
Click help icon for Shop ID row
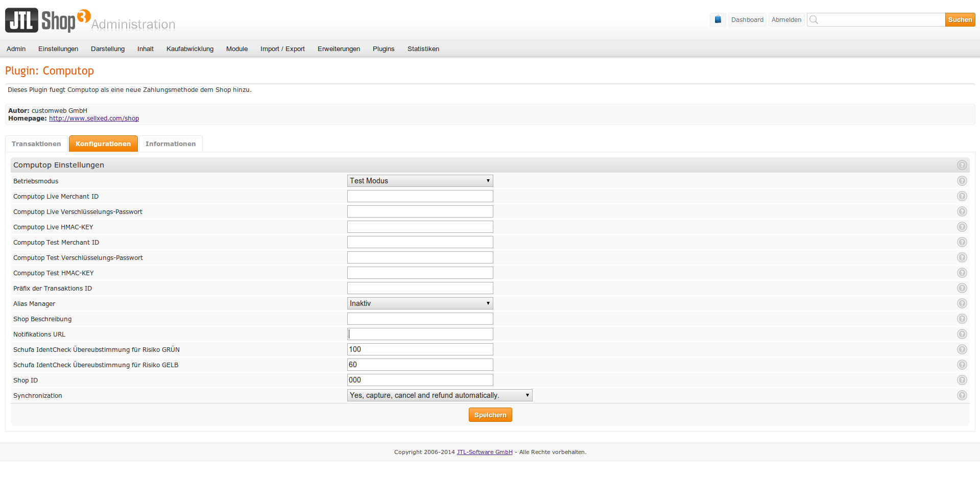(x=962, y=380)
